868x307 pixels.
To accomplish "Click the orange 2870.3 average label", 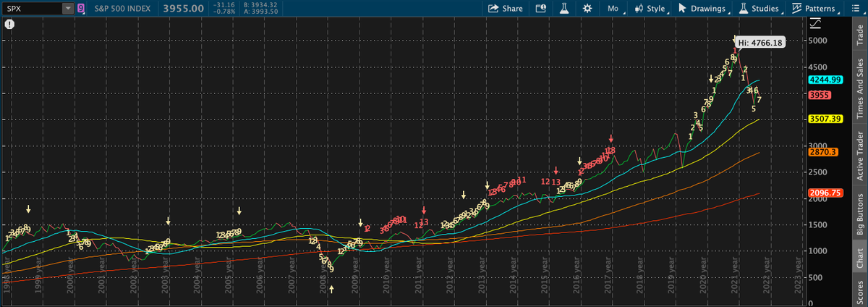I will [x=825, y=151].
